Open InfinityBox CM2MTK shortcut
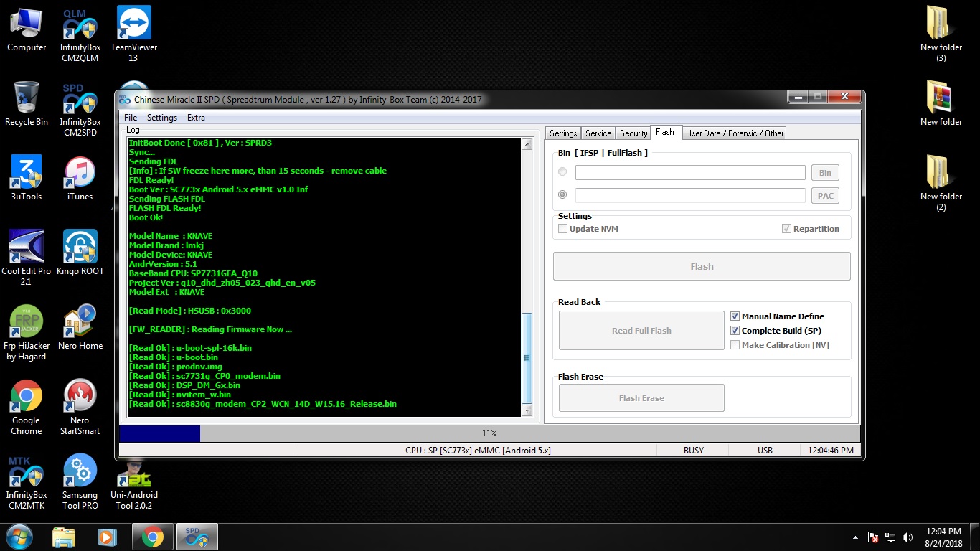The image size is (980, 551). (x=27, y=482)
